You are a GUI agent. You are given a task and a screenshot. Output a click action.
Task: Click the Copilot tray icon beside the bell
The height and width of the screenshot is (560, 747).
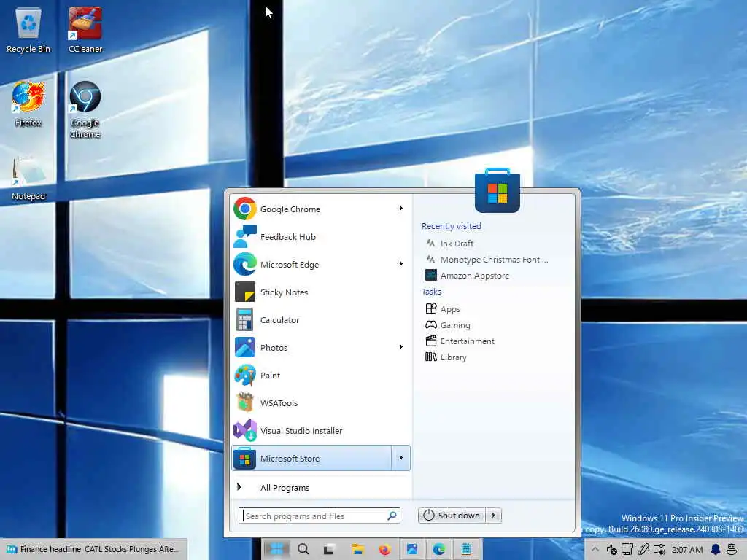(x=732, y=550)
